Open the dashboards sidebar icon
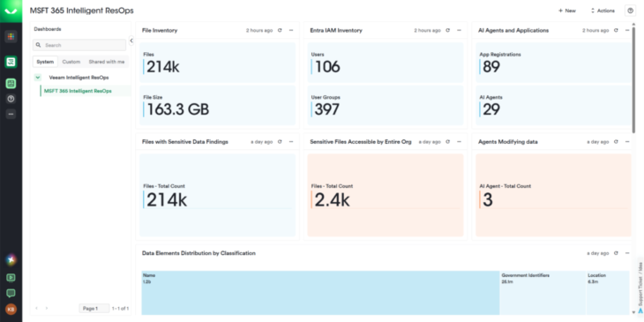The height and width of the screenshot is (322, 644). point(11,84)
